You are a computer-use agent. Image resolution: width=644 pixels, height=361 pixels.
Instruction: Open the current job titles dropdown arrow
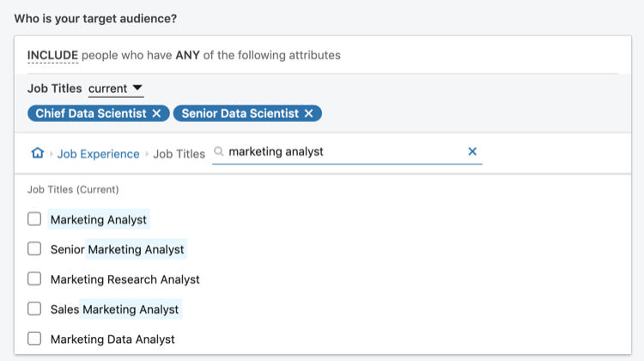point(137,88)
